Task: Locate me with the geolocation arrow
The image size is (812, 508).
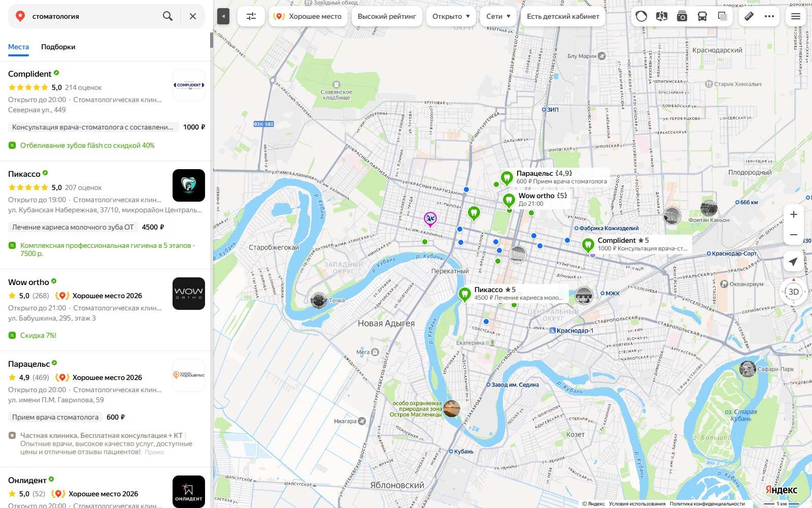Action: (x=794, y=261)
